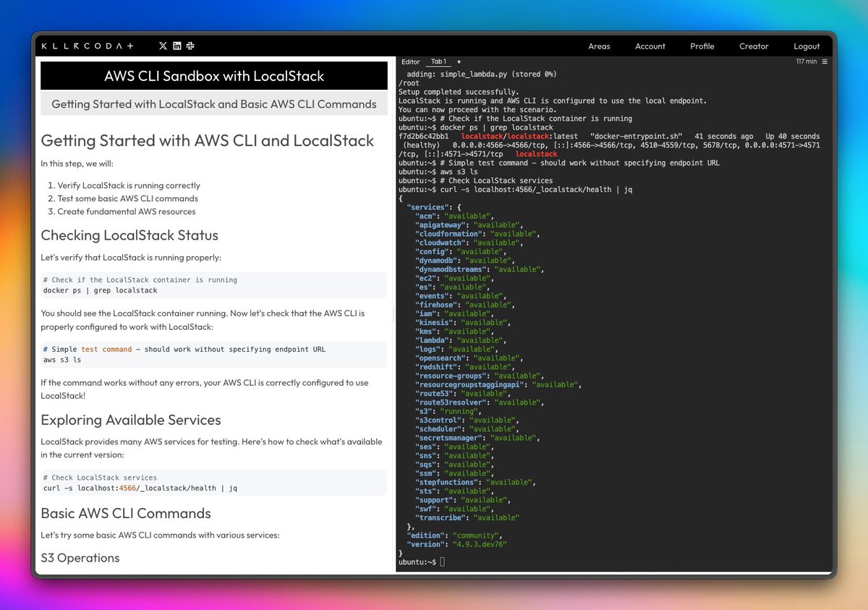Click the S3 Operations heading
The height and width of the screenshot is (610, 868).
[80, 558]
